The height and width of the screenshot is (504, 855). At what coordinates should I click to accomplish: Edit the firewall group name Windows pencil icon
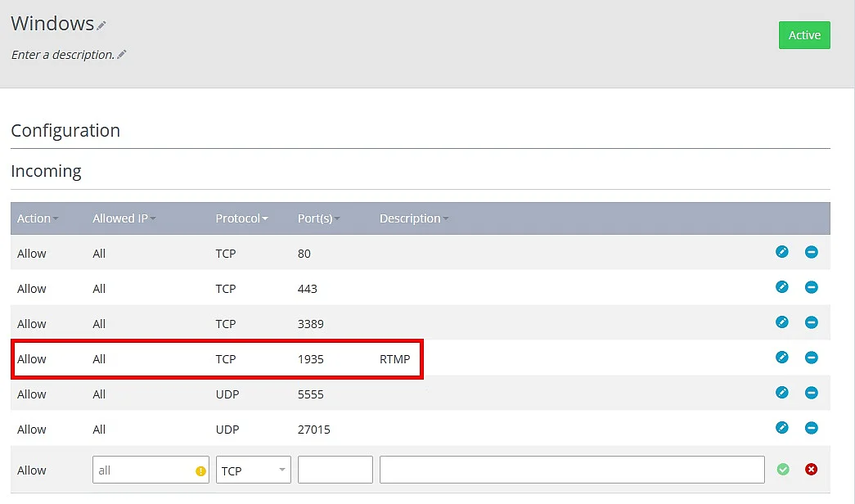click(x=101, y=25)
